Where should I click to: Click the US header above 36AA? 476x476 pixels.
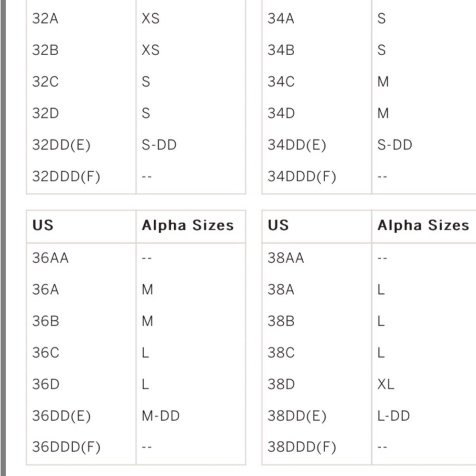click(43, 225)
